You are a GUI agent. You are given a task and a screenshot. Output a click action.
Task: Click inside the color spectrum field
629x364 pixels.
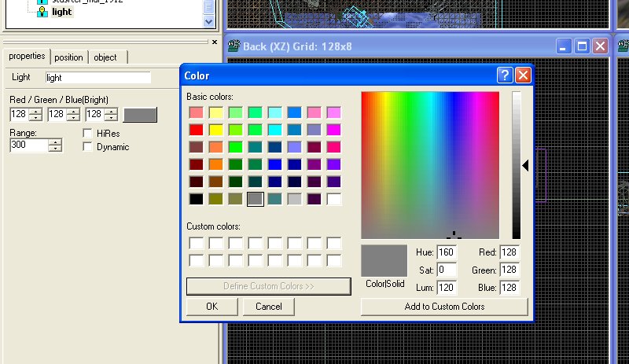pos(430,165)
